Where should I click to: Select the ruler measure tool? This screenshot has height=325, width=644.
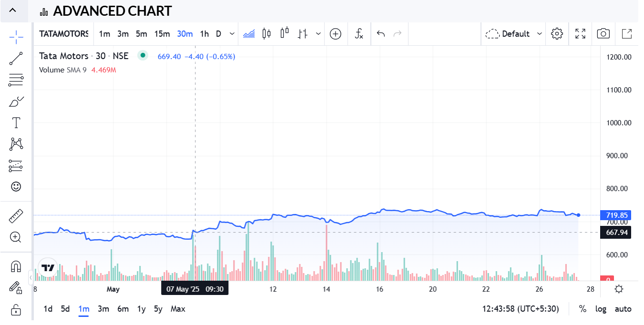click(16, 216)
